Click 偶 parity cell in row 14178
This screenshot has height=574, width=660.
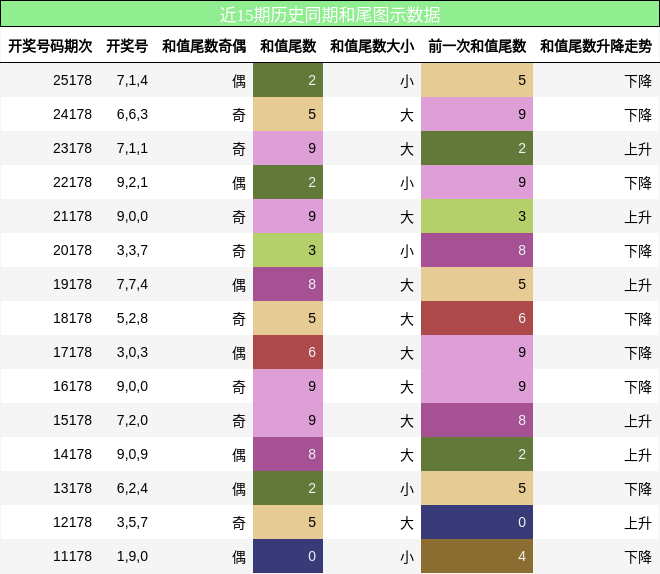pyautogui.click(x=239, y=455)
